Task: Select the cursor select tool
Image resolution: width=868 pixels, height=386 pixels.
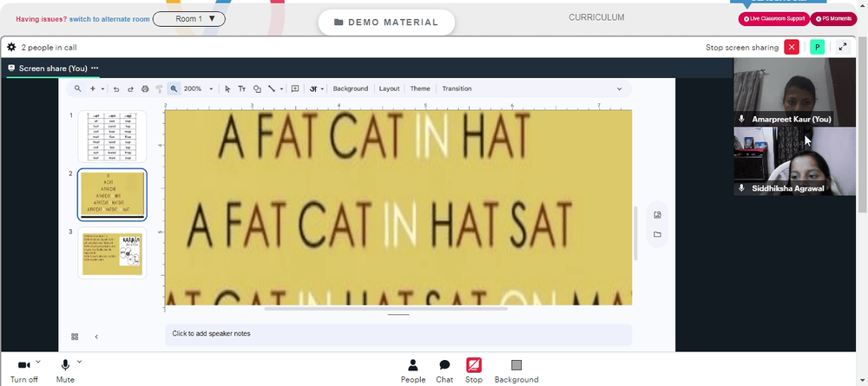Action: [x=227, y=88]
